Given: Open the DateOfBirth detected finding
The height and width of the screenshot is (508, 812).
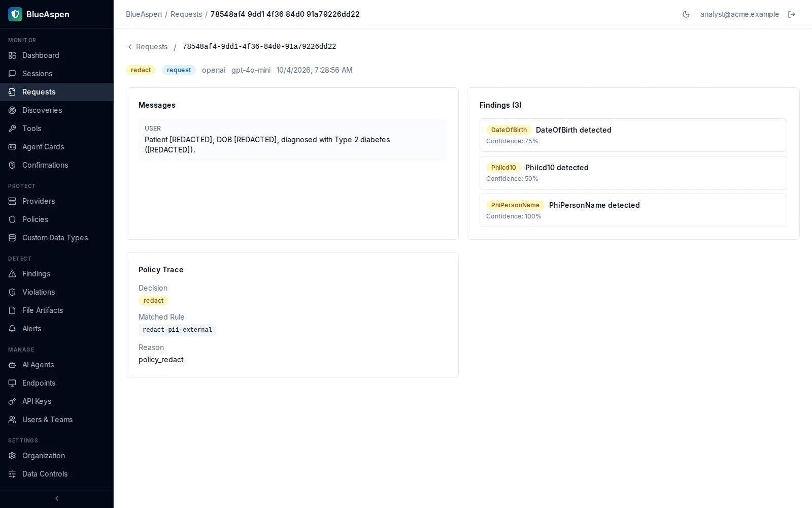Looking at the screenshot, I should (x=633, y=135).
